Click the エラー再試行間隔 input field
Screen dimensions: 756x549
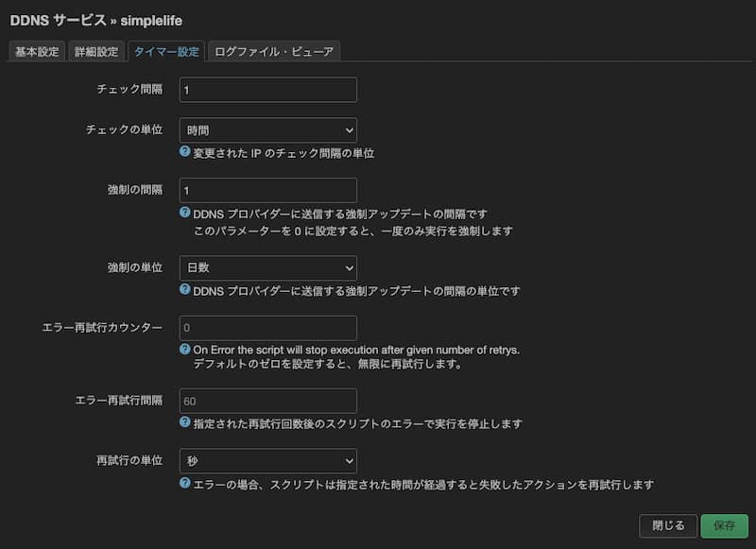click(x=267, y=401)
